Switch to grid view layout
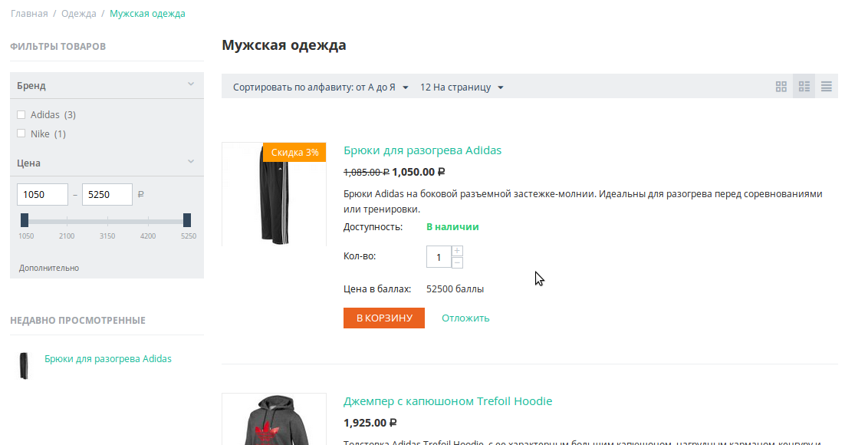 [781, 87]
